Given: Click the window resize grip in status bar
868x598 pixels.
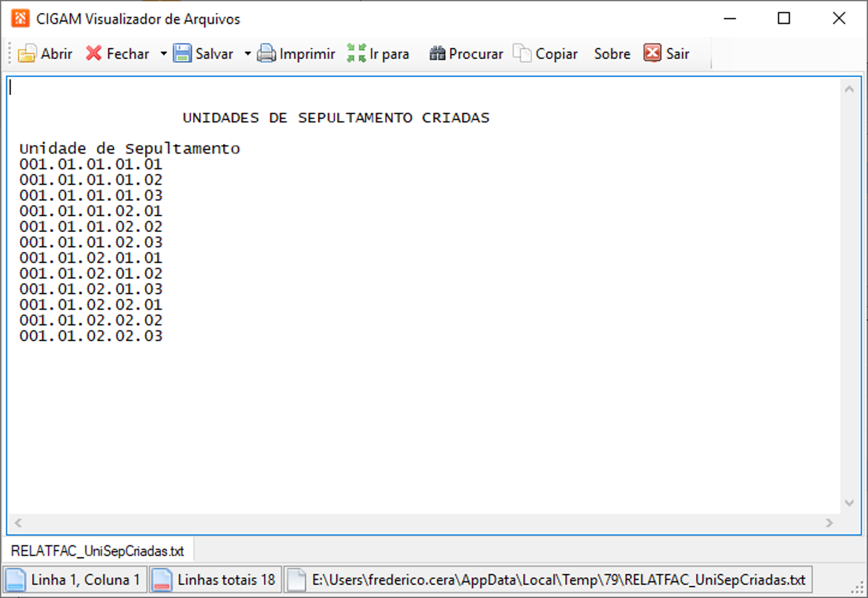Looking at the screenshot, I should click(x=858, y=587).
